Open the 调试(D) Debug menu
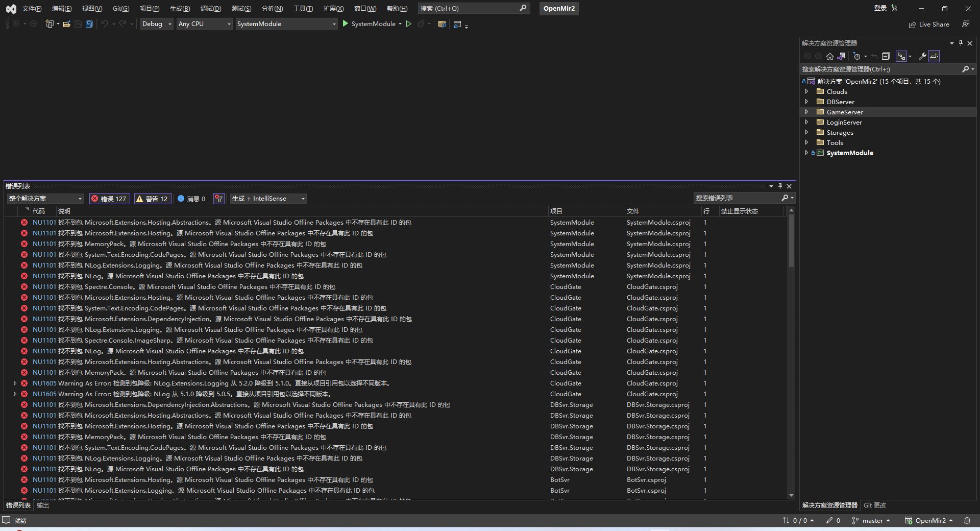The height and width of the screenshot is (531, 980). (x=211, y=9)
